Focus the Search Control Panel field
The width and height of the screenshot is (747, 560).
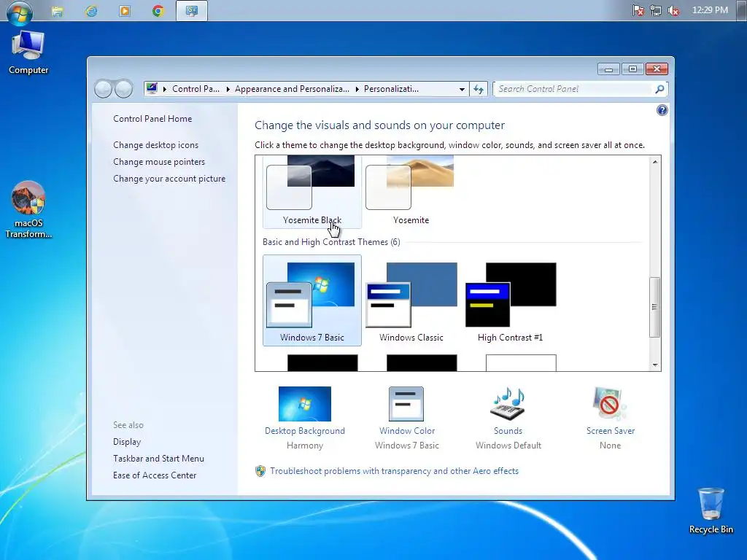click(x=574, y=89)
